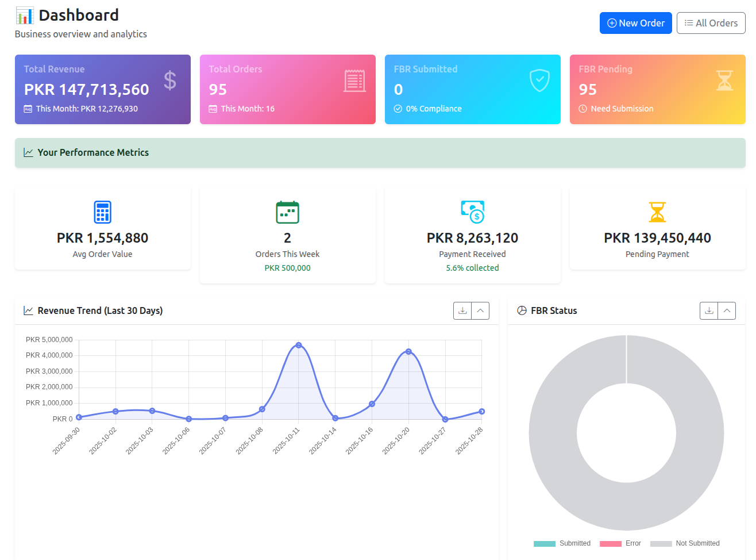Click the receipt icon on the Total Orders card

pyautogui.click(x=355, y=81)
